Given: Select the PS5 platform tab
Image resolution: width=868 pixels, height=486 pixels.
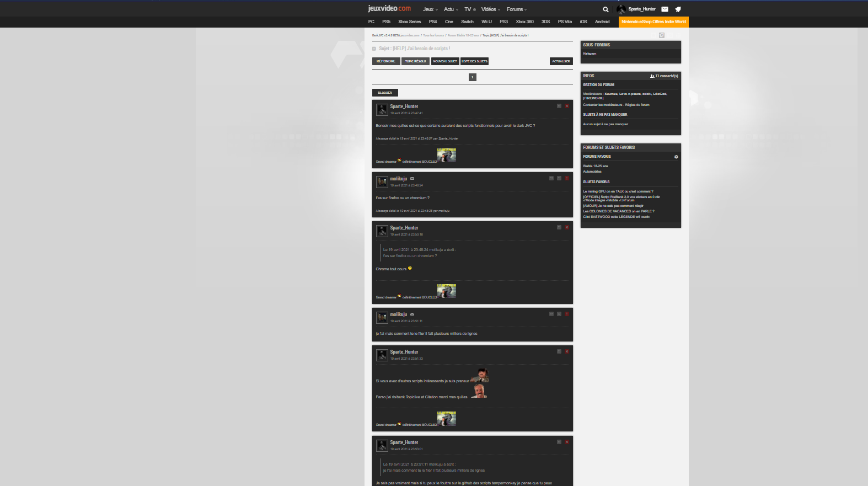Looking at the screenshot, I should tap(386, 22).
